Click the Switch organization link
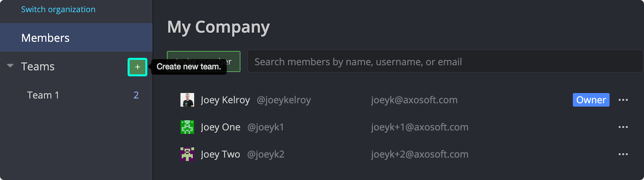The height and width of the screenshot is (180, 644). (x=58, y=10)
